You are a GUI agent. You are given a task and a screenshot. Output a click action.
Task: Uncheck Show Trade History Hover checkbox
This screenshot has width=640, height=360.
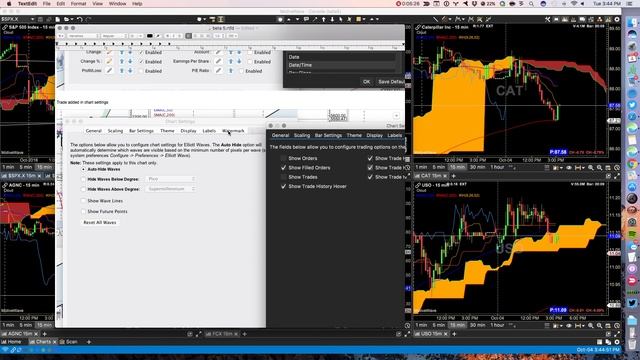click(x=284, y=187)
